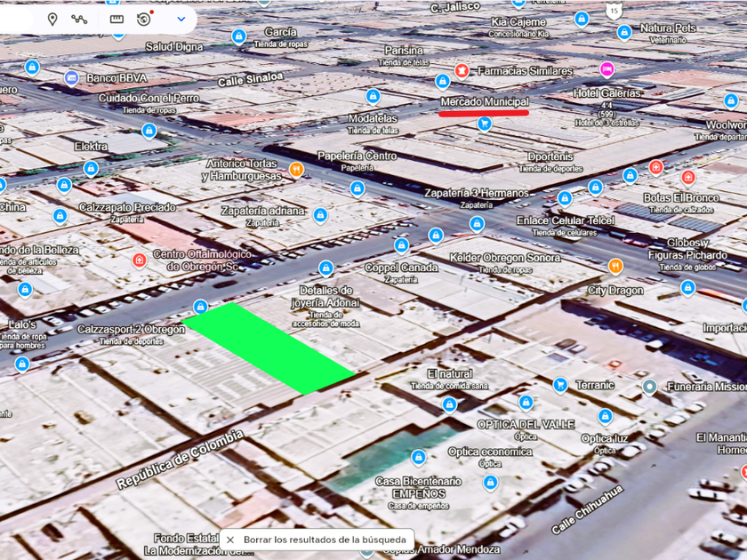Open Casa Bicentenario EMPEÑOS label
The height and width of the screenshot is (560, 747).
(x=418, y=488)
